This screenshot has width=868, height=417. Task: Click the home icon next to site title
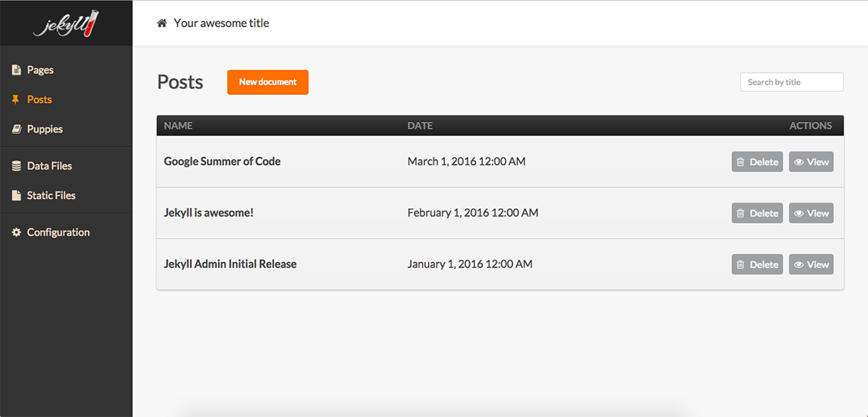point(161,22)
